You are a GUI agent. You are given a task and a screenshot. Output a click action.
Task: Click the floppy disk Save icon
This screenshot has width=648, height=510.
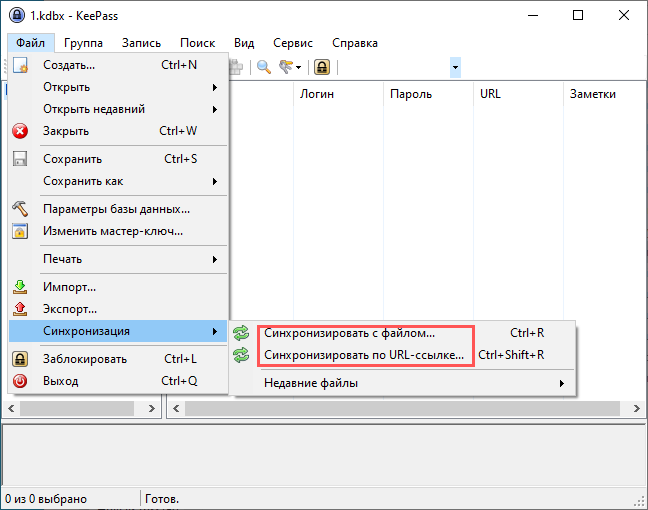[x=20, y=159]
